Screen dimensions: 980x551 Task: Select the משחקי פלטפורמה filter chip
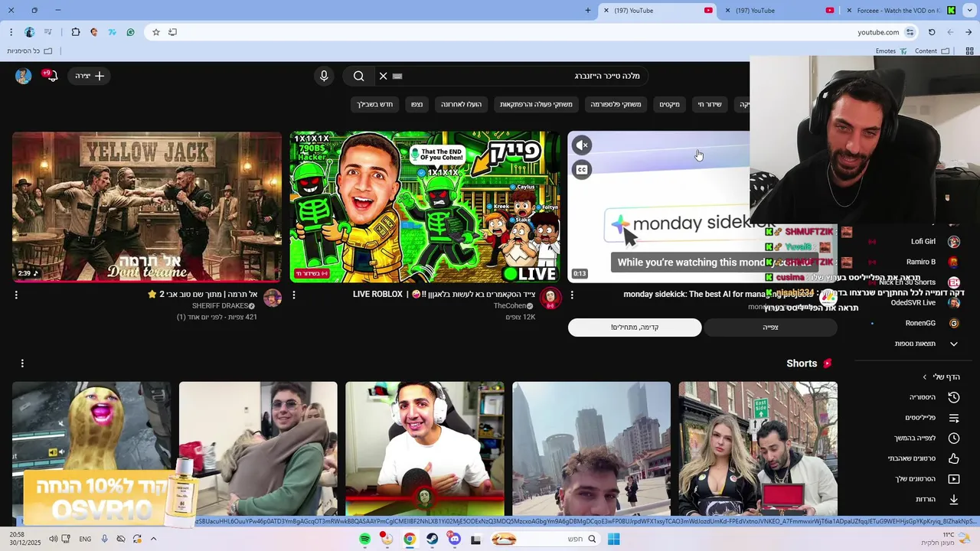pos(616,104)
